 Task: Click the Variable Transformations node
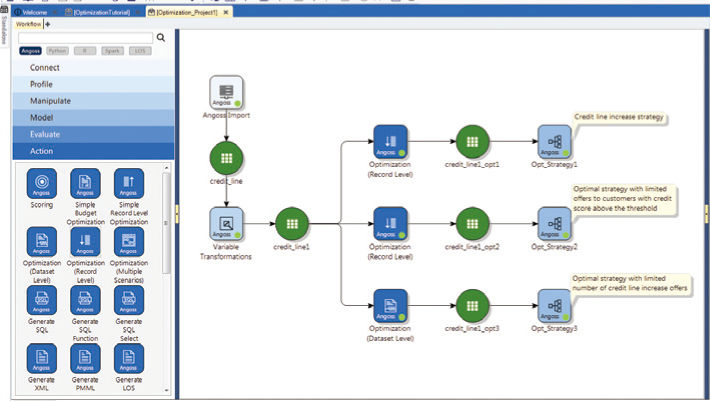click(x=226, y=224)
